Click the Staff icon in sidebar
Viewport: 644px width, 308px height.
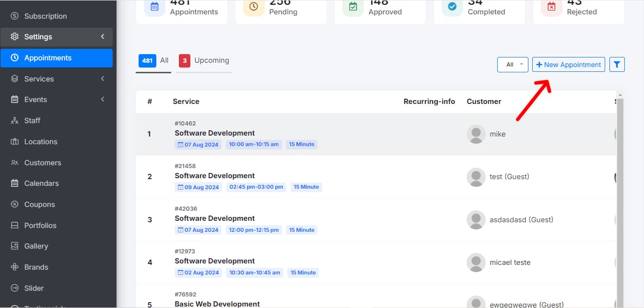tap(15, 121)
